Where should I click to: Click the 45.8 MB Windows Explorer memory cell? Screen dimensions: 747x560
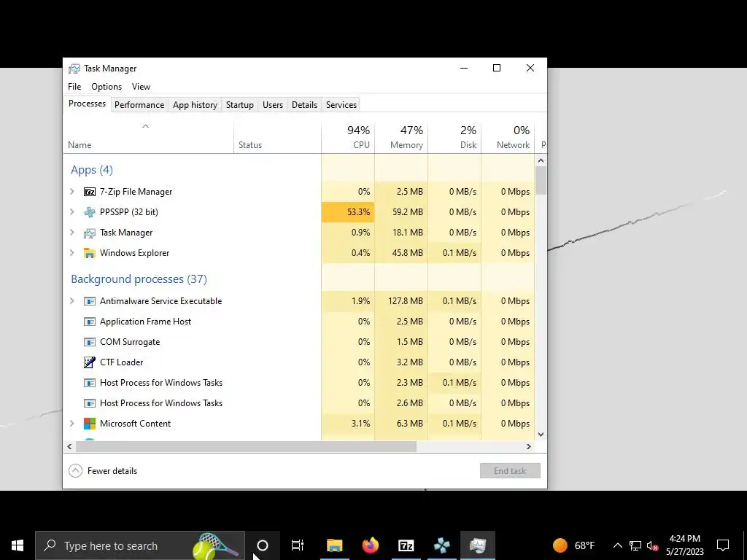[x=402, y=253]
